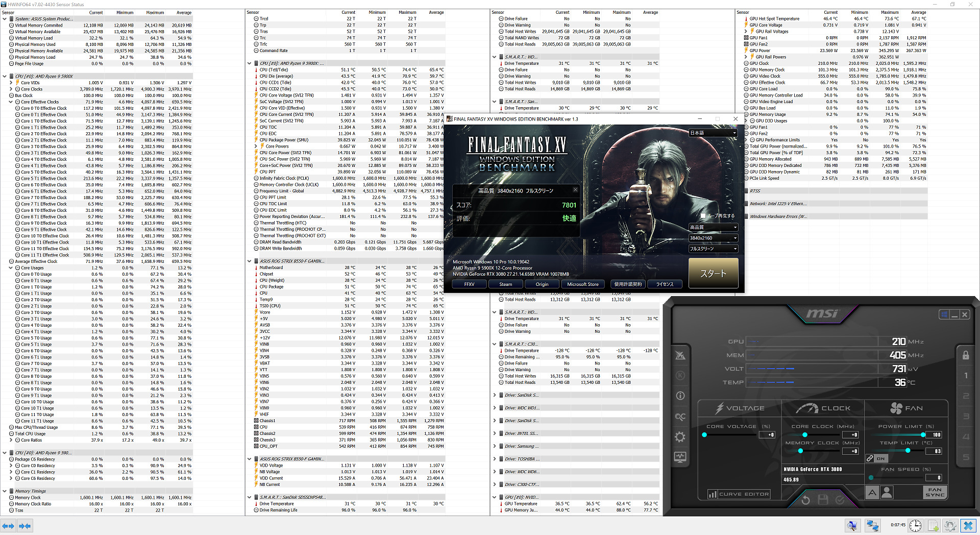This screenshot has width=980, height=535.
Task: Toggle Fan Sync in Afterburner
Action: (x=935, y=492)
